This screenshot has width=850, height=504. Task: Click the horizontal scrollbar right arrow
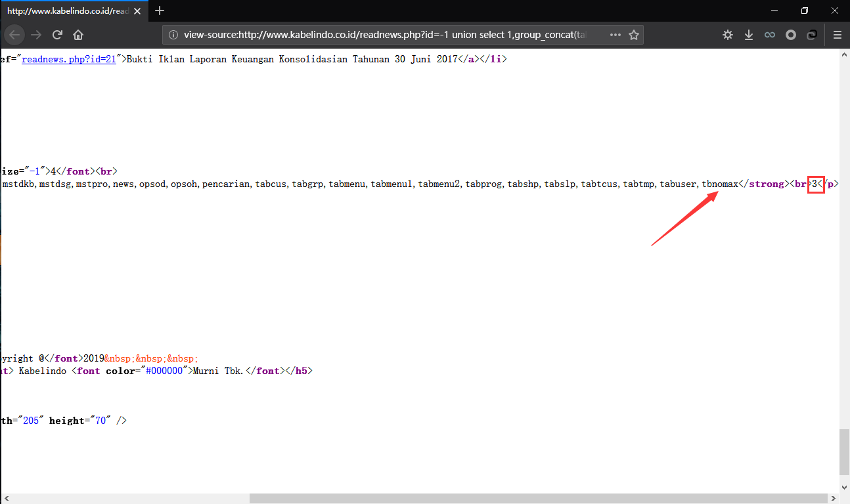pos(833,499)
